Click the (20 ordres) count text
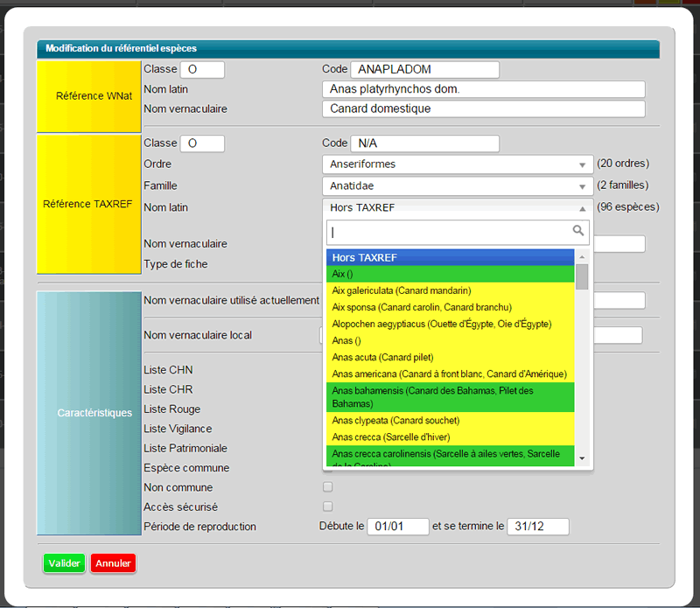 [623, 164]
